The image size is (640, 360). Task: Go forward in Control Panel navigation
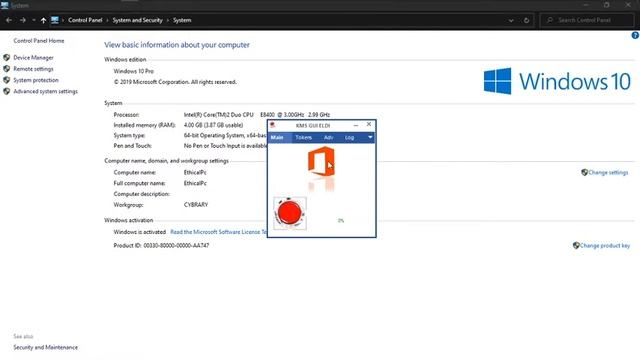click(22, 20)
